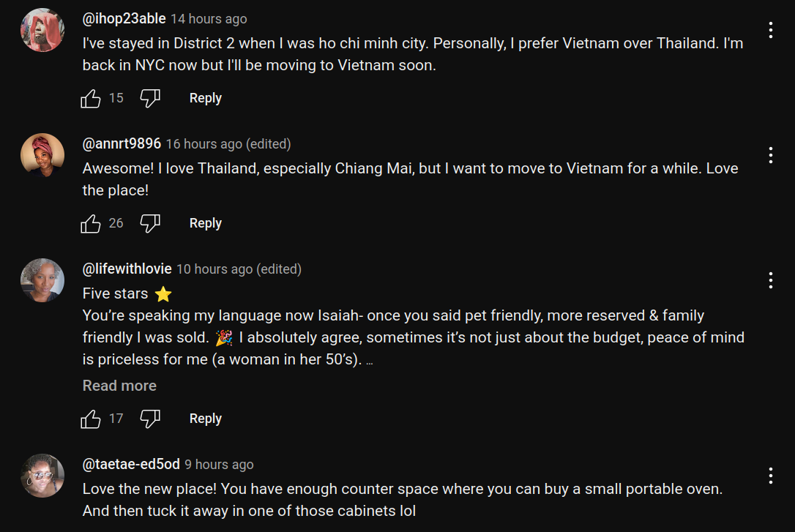Open the '10 hours ago' comment timestamp
The height and width of the screenshot is (532, 795).
(x=214, y=269)
